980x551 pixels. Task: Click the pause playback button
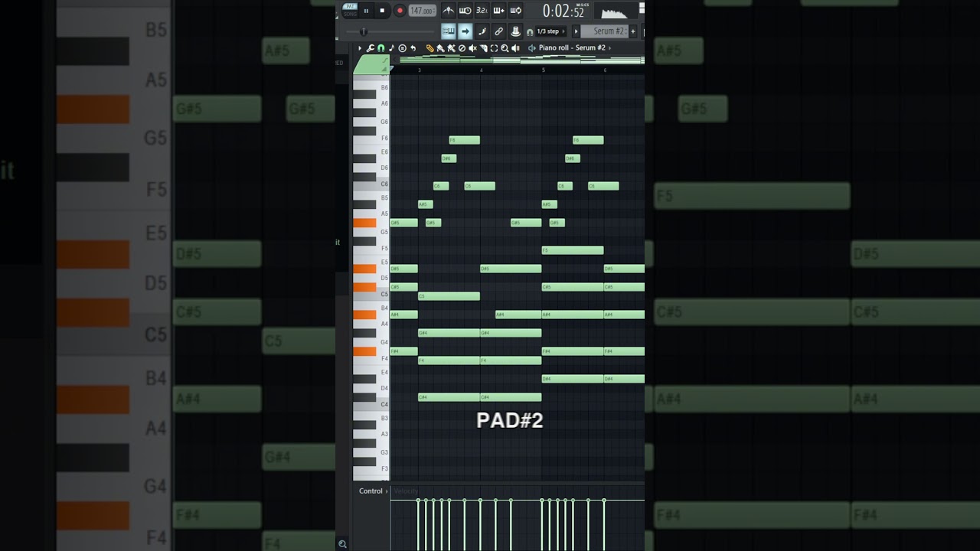[366, 11]
